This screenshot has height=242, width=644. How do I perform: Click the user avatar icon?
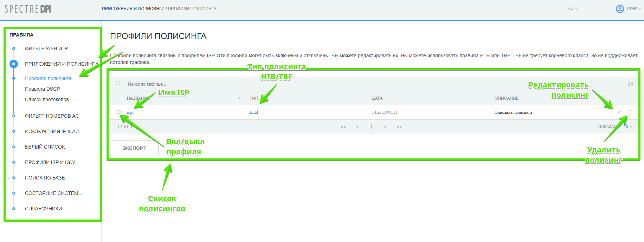pos(620,9)
